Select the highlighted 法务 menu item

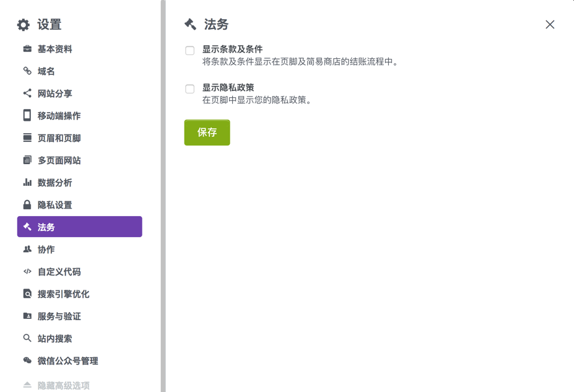tap(79, 227)
